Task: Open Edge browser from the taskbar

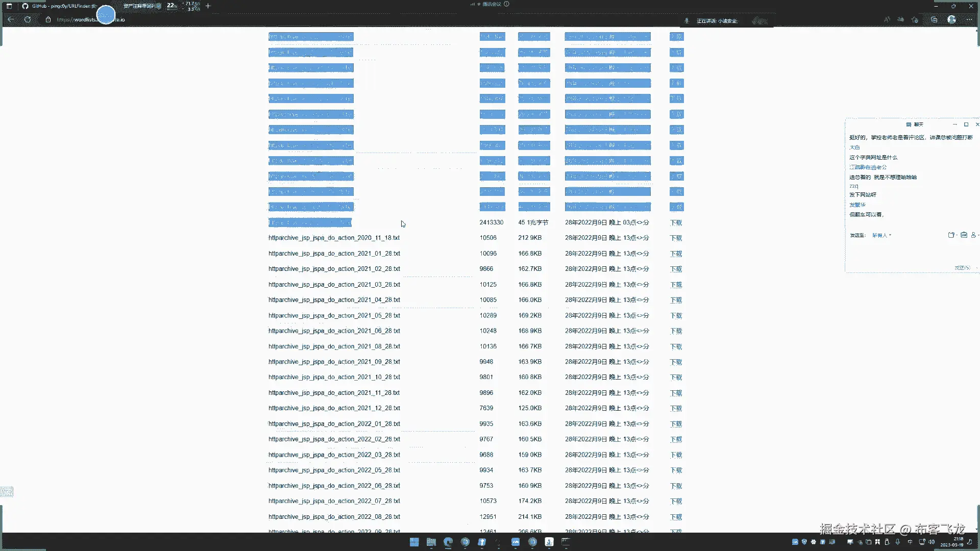Action: 448,542
